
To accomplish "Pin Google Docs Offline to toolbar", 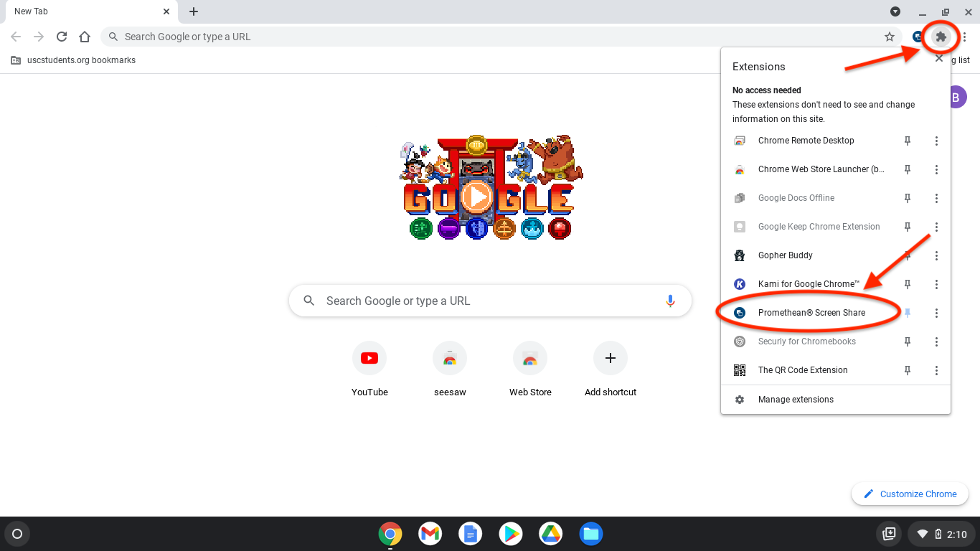I will click(908, 198).
